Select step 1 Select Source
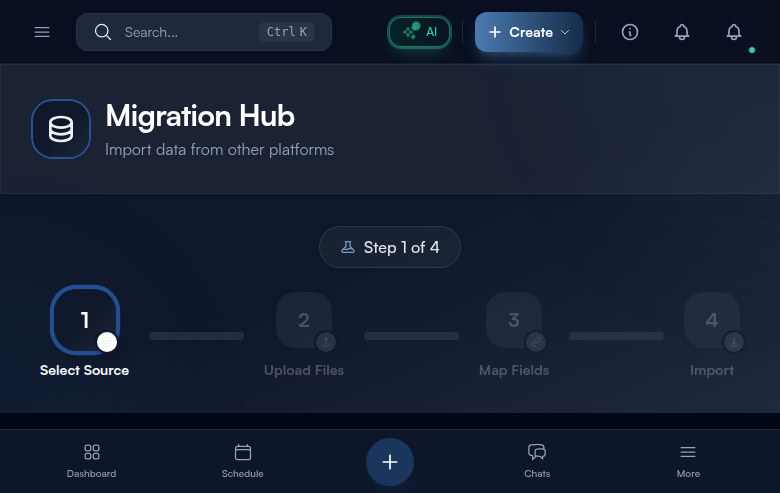Image resolution: width=780 pixels, height=493 pixels. coord(85,321)
